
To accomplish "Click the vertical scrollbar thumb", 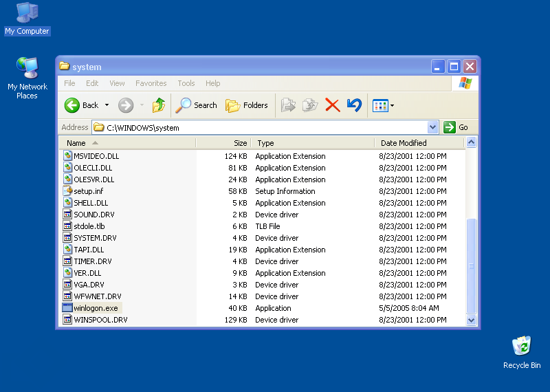I will point(471,266).
